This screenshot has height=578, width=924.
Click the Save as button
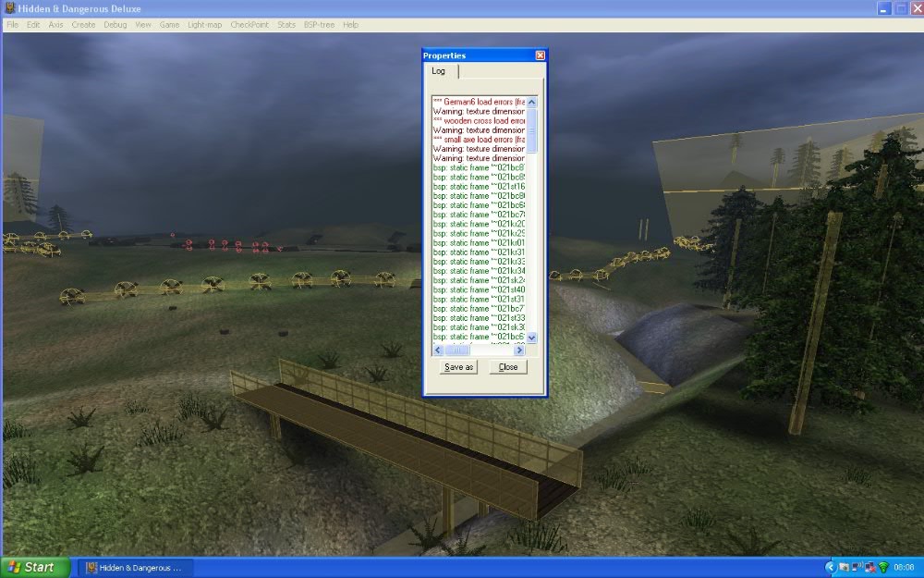458,367
